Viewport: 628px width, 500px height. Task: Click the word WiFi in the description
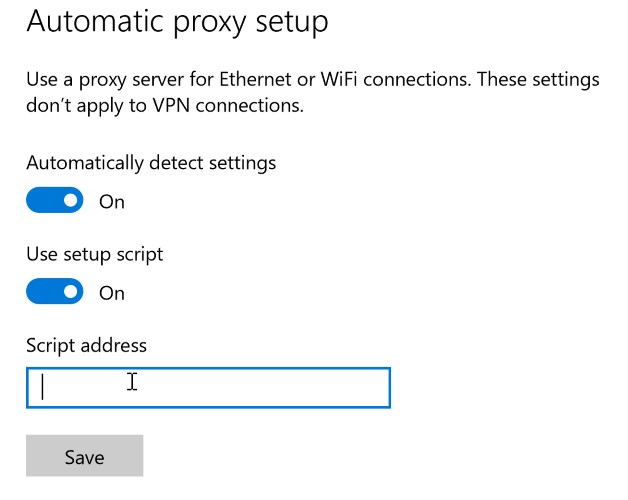pyautogui.click(x=339, y=79)
